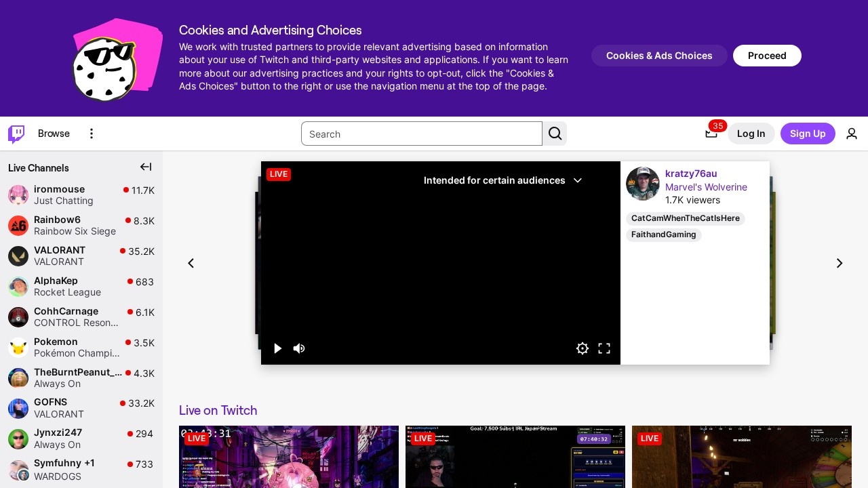Click Rainbow6 channel avatar
Screen dimensions: 868x488
(18, 226)
